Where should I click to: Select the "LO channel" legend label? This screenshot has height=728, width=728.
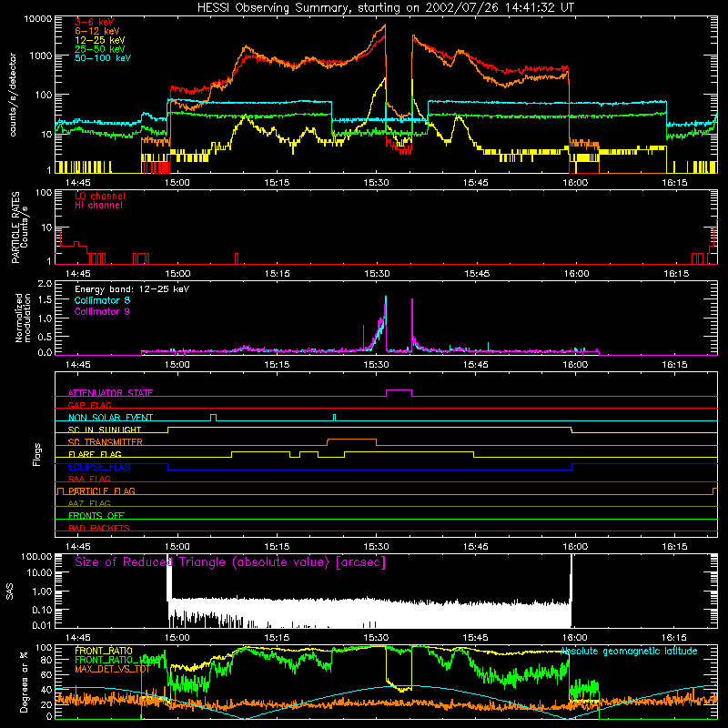tap(100, 196)
